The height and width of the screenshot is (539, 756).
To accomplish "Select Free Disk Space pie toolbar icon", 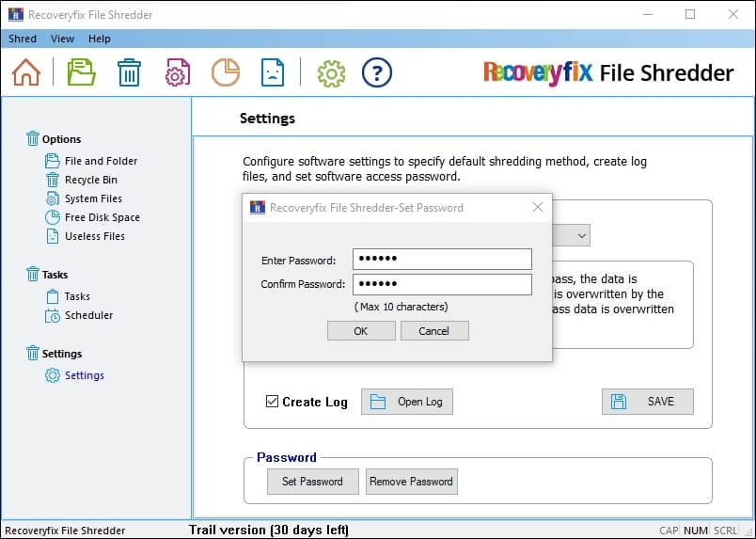I will pyautogui.click(x=225, y=72).
